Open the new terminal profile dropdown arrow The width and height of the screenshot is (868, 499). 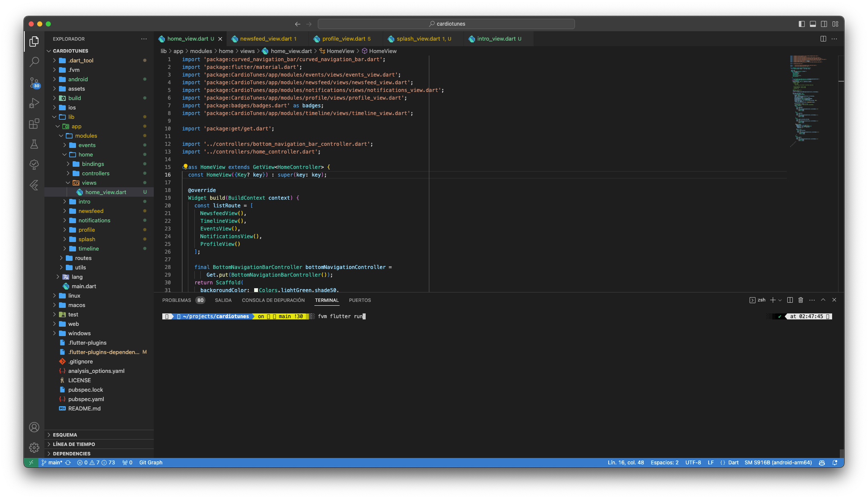[780, 300]
